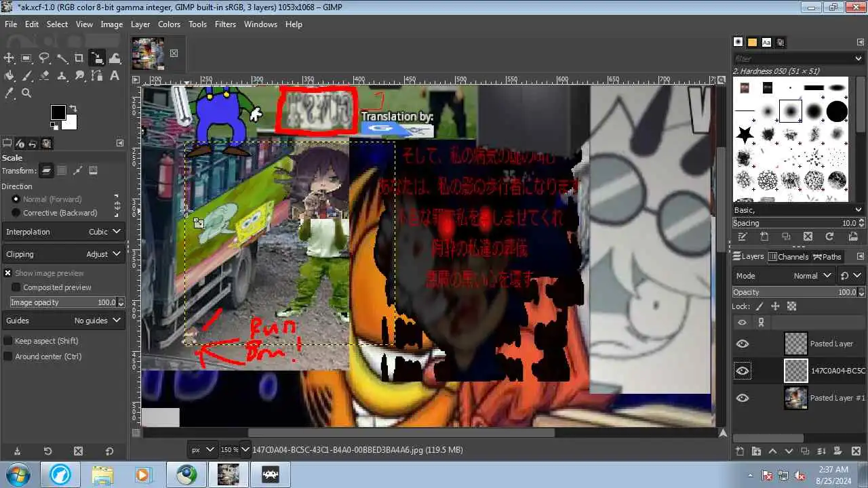Screen dimensions: 868x488
Task: Reset colors to default black and white
Action: click(54, 126)
